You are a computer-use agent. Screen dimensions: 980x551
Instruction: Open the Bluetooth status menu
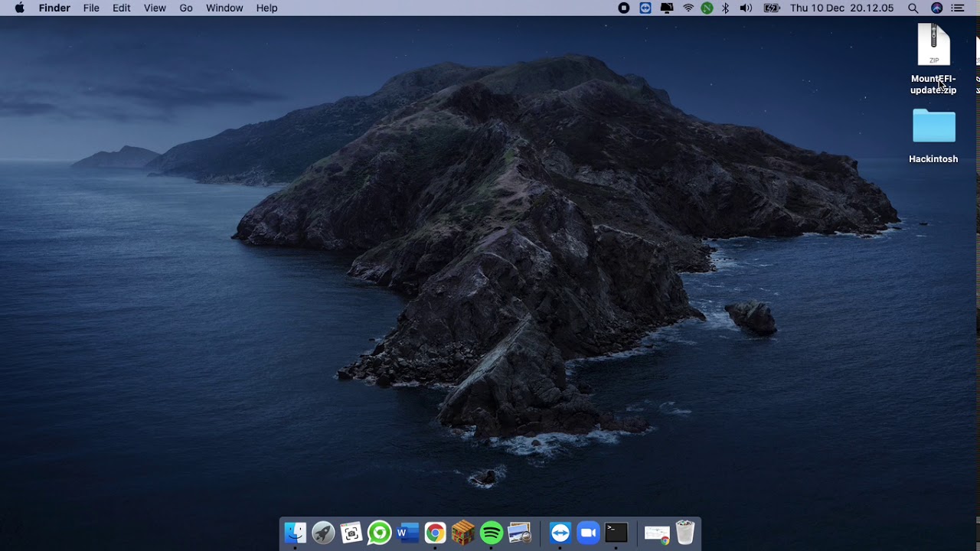(725, 8)
